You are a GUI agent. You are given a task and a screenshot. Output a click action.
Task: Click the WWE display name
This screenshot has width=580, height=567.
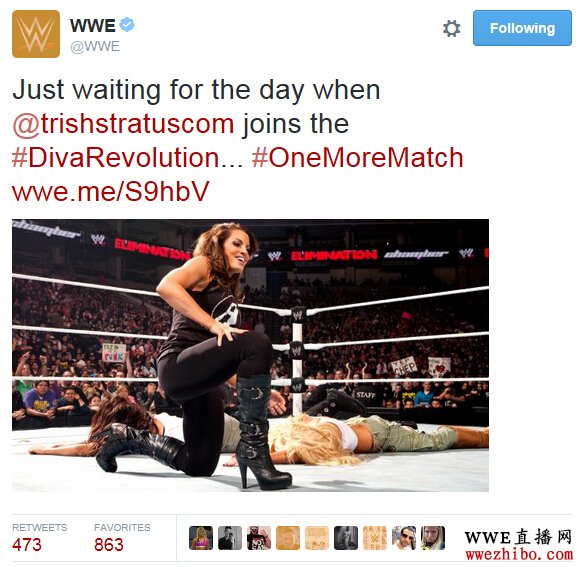[93, 26]
